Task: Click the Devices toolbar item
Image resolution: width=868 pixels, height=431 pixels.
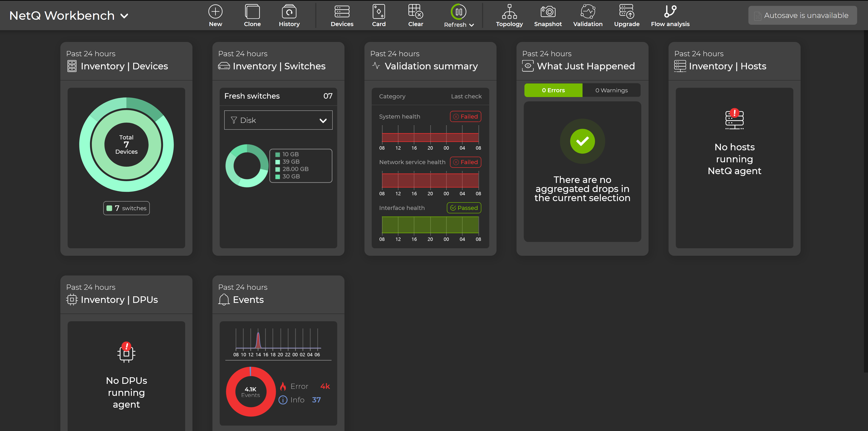Action: tap(342, 15)
